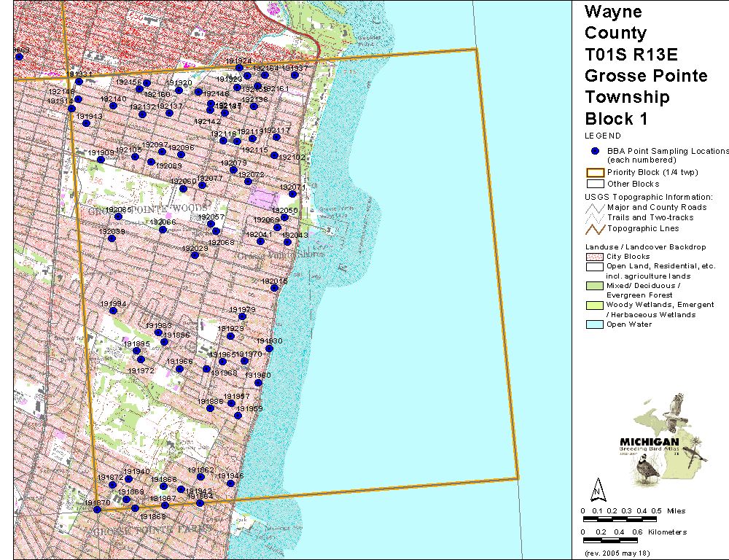
Task: Select sampling point 191984 on the map
Action: pos(112,311)
